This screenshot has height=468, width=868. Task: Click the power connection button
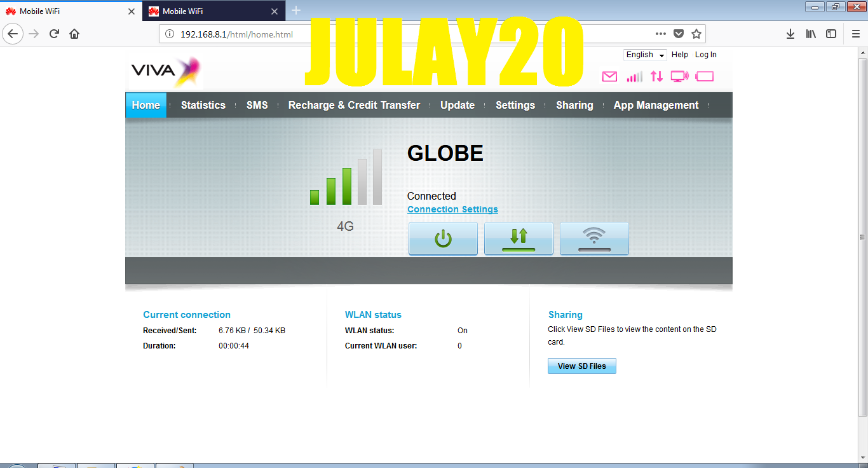(x=443, y=238)
